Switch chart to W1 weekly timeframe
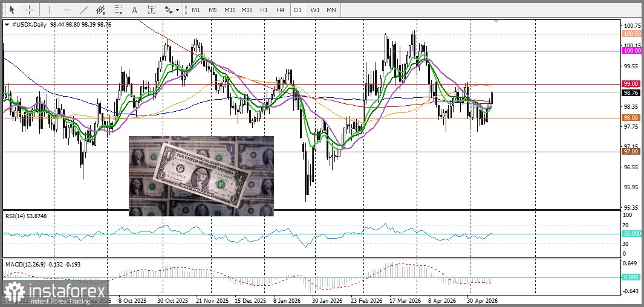 click(315, 10)
